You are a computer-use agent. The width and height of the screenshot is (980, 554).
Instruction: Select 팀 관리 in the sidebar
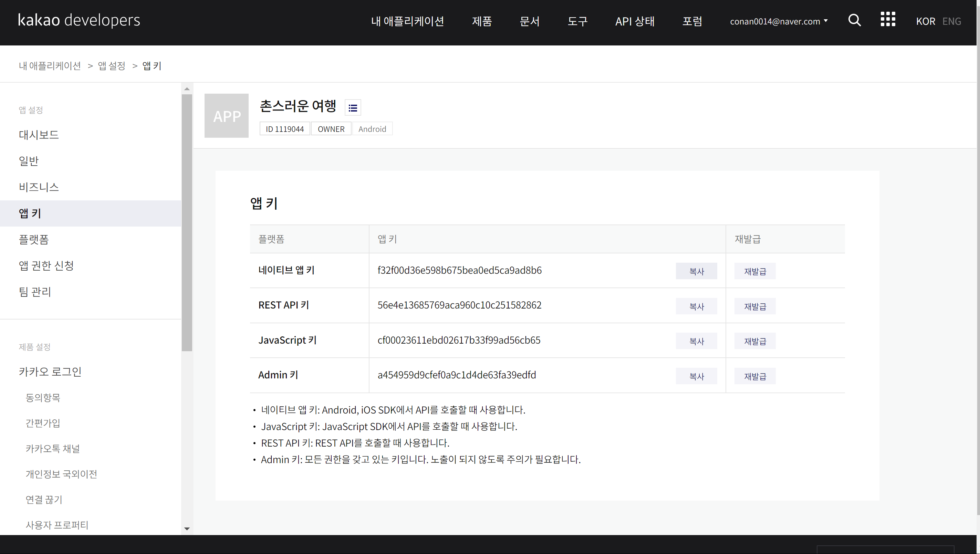coord(91,292)
